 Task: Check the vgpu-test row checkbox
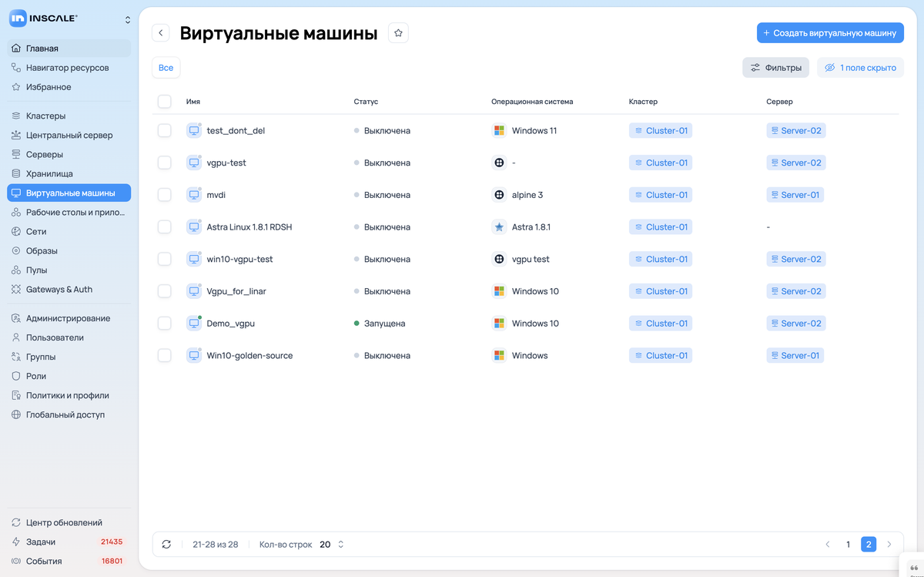tap(164, 163)
